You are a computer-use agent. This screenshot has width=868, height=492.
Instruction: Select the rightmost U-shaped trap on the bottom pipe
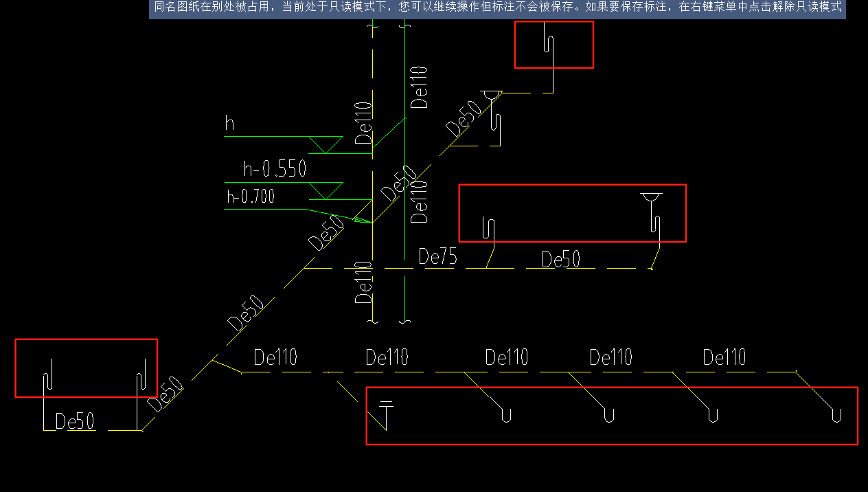pyautogui.click(x=836, y=414)
